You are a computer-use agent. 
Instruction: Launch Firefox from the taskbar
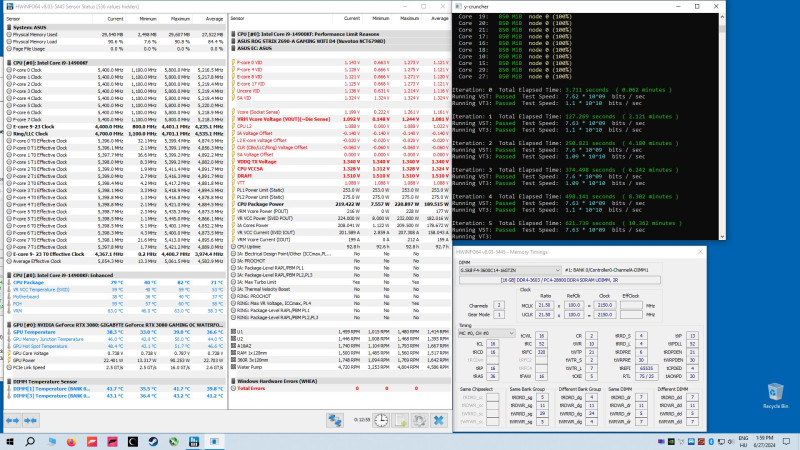point(72,441)
